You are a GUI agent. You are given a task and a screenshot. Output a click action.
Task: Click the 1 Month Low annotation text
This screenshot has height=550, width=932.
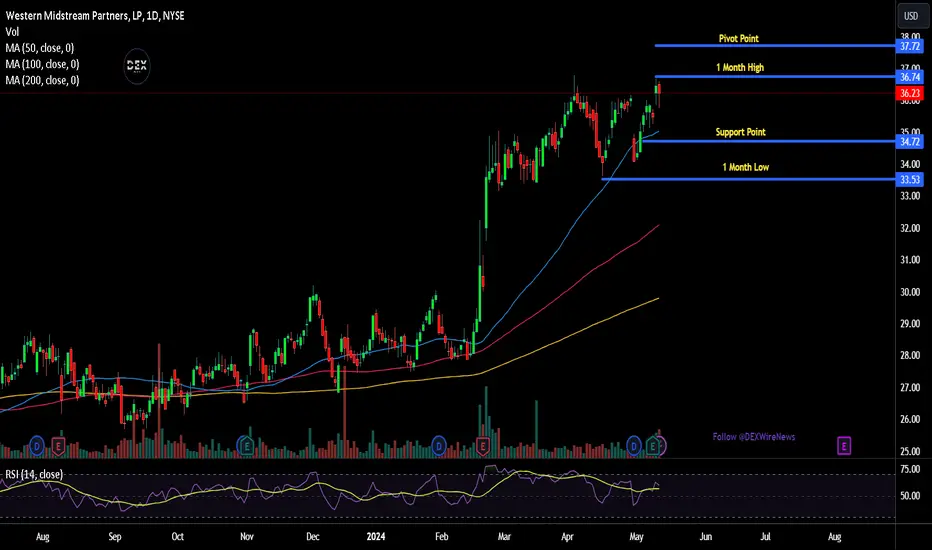pyautogui.click(x=745, y=168)
